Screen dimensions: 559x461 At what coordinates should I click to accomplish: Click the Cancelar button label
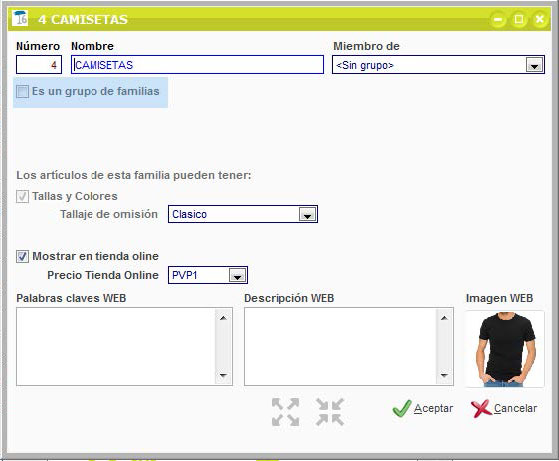pyautogui.click(x=516, y=408)
